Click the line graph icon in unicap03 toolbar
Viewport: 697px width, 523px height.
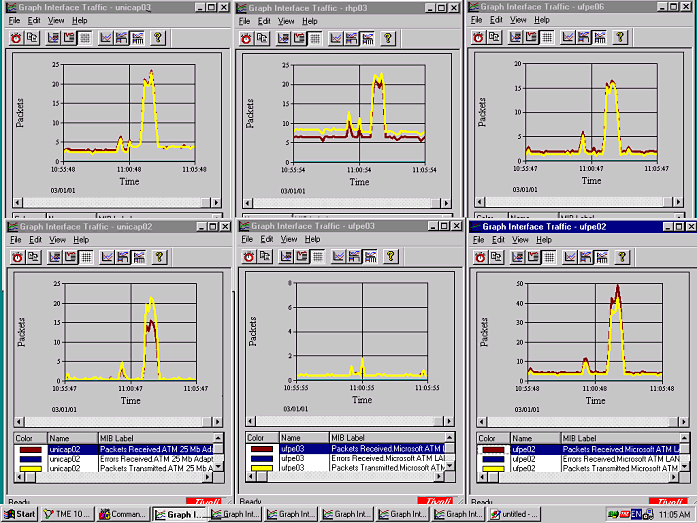click(x=107, y=37)
